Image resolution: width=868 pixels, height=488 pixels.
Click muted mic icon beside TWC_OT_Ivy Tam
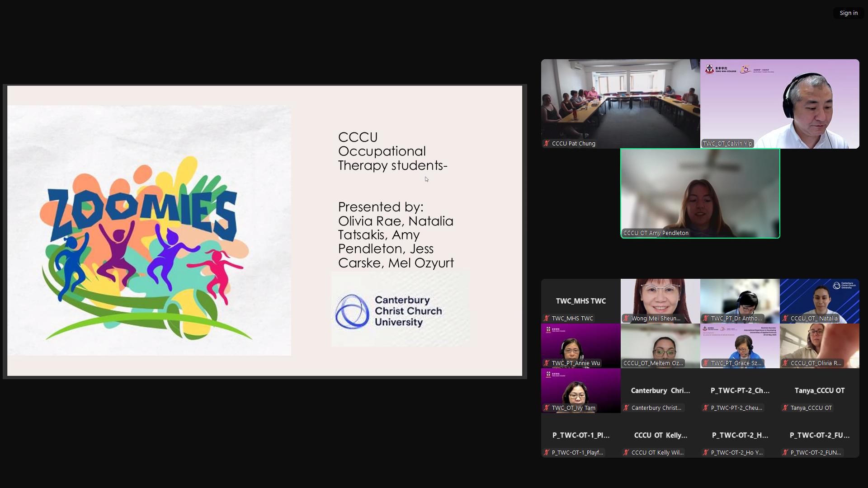coord(547,408)
